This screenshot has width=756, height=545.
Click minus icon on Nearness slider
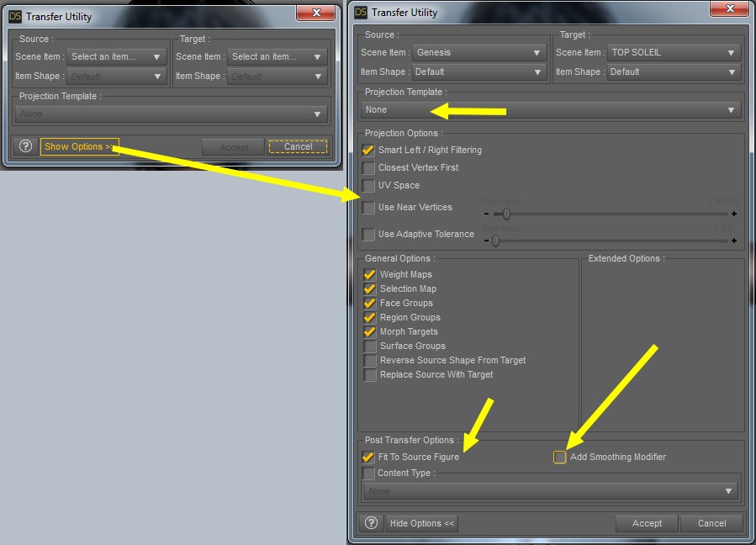coord(487,214)
